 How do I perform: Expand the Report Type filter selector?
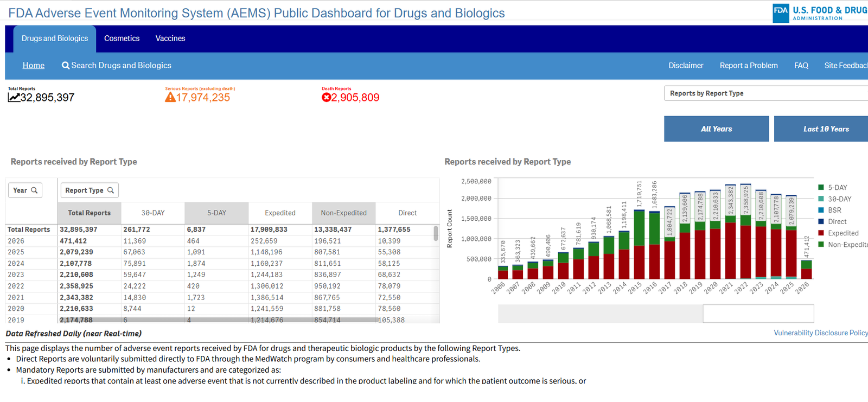tap(89, 190)
